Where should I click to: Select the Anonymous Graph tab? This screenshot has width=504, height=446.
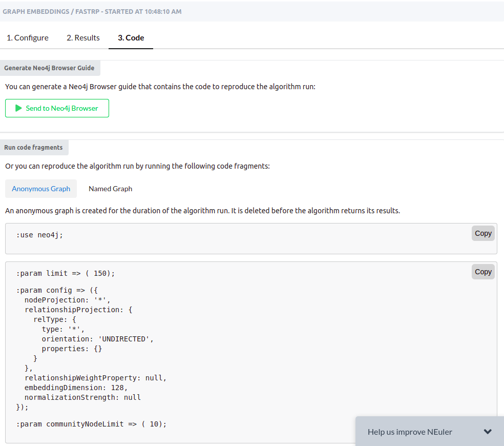pyautogui.click(x=41, y=189)
